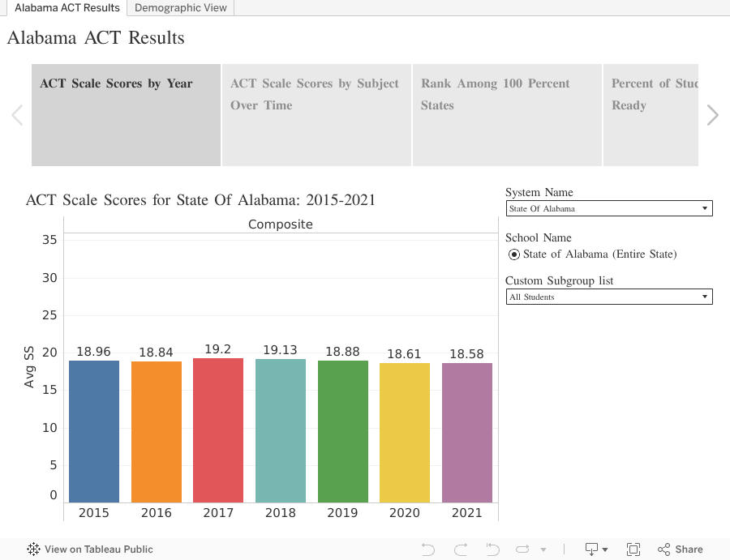Expand the Custom Subgroup list dropdown
Viewport: 730px width, 560px height.
coord(609,297)
